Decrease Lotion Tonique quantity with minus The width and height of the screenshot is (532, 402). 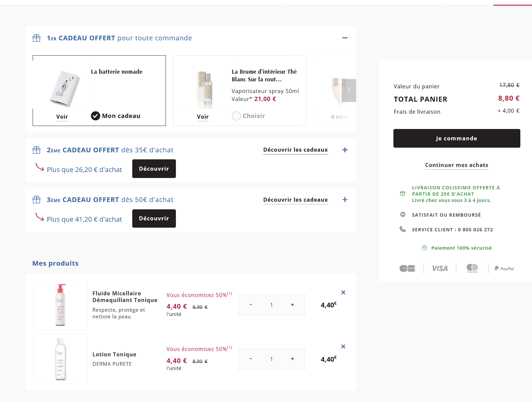[x=251, y=359]
